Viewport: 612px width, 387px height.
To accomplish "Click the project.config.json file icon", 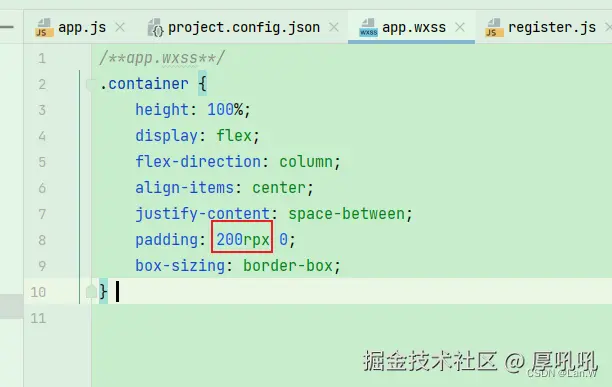I will [155, 28].
